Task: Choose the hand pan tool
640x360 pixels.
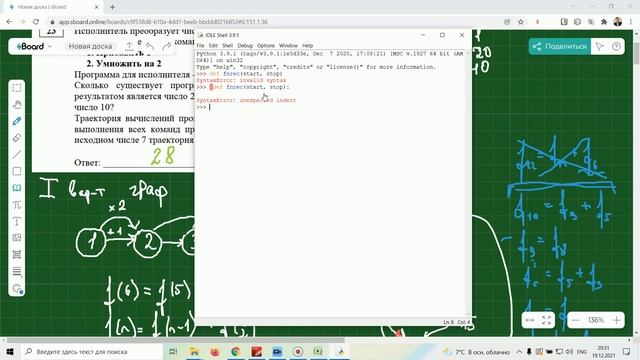Action: [x=17, y=104]
